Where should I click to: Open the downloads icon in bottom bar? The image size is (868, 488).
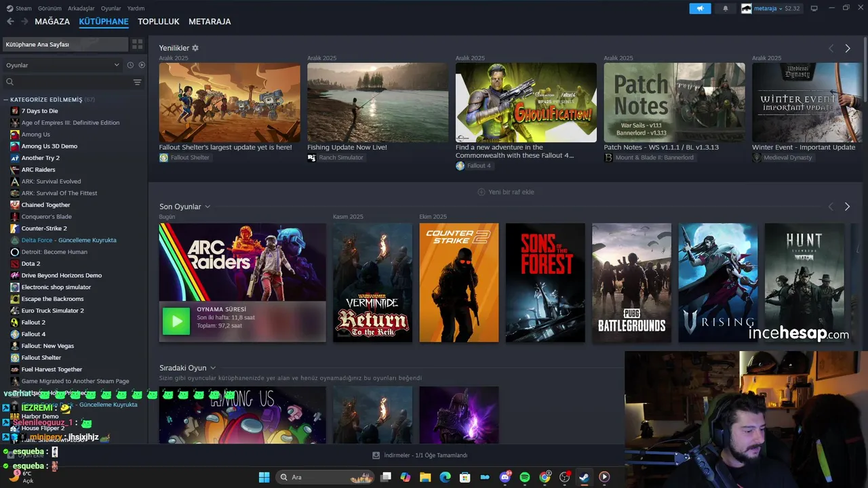(x=376, y=455)
